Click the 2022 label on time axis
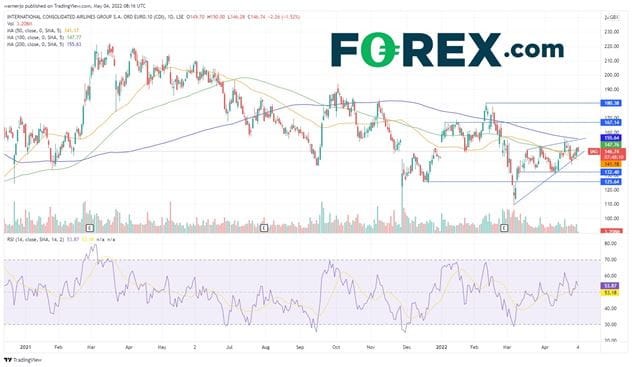The width and height of the screenshot is (632, 367). tap(442, 347)
